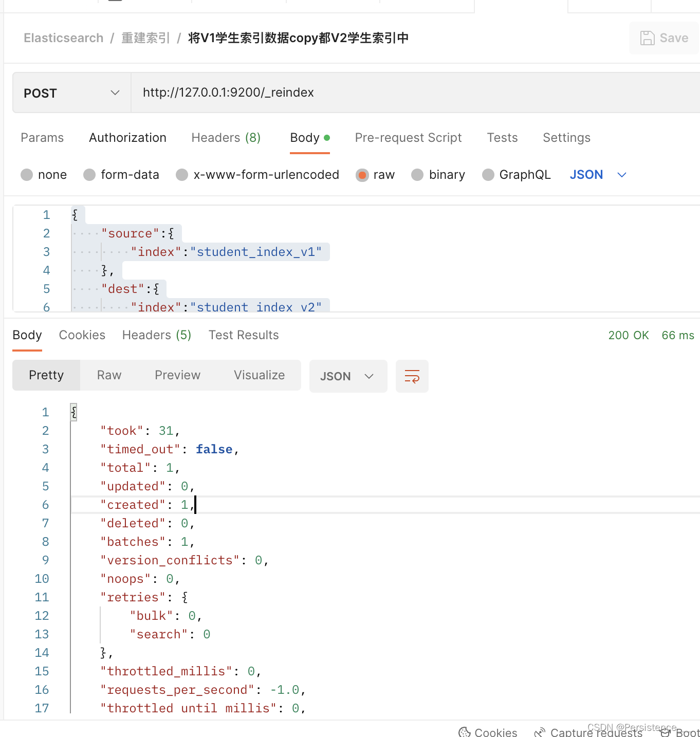Click the "student_index_v1" value in request body

click(x=256, y=252)
